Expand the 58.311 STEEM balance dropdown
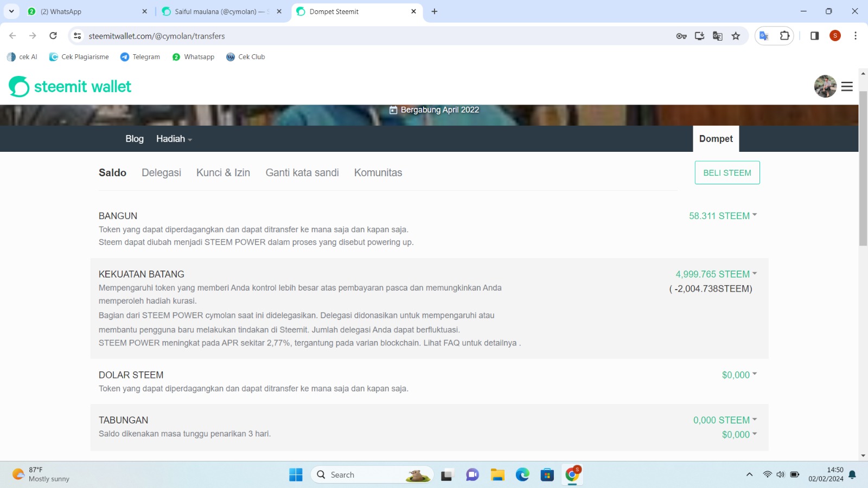The image size is (868, 488). tap(723, 216)
